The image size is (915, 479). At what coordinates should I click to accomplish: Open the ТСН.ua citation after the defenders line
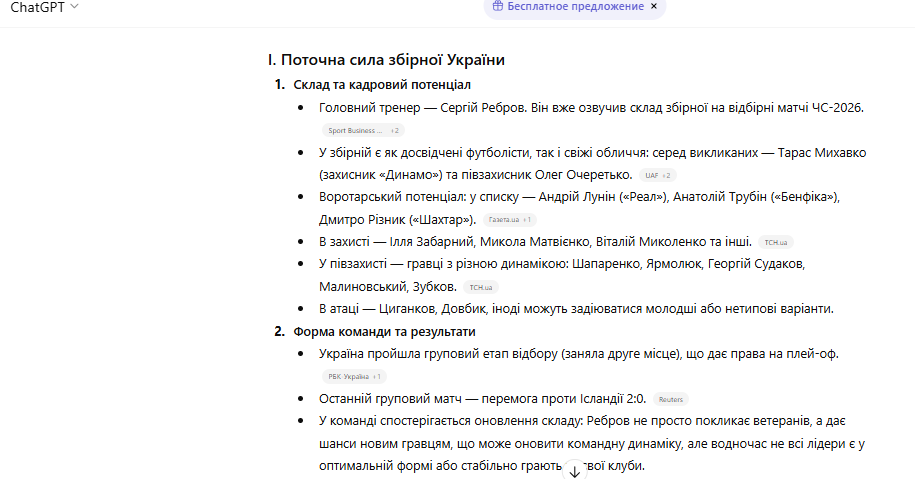coord(777,242)
